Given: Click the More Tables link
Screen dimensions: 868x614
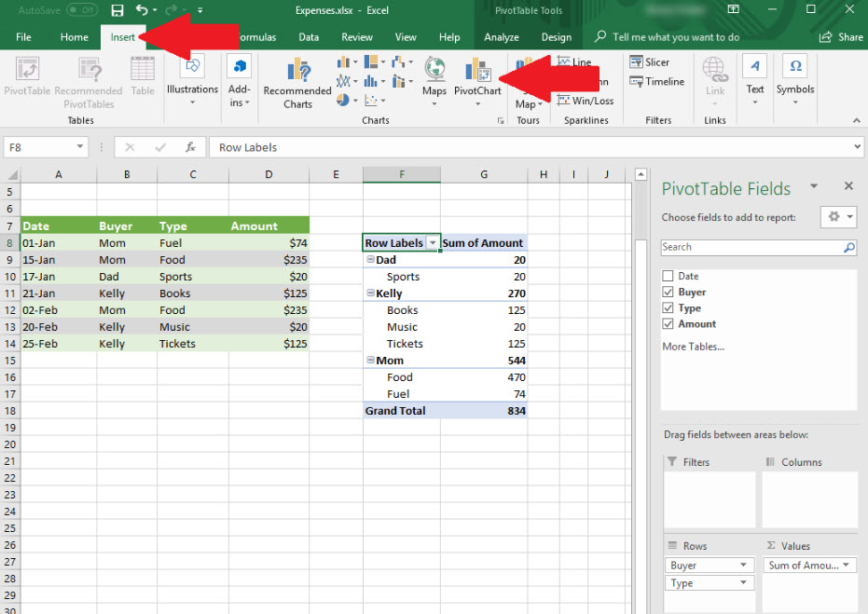Looking at the screenshot, I should point(693,347).
